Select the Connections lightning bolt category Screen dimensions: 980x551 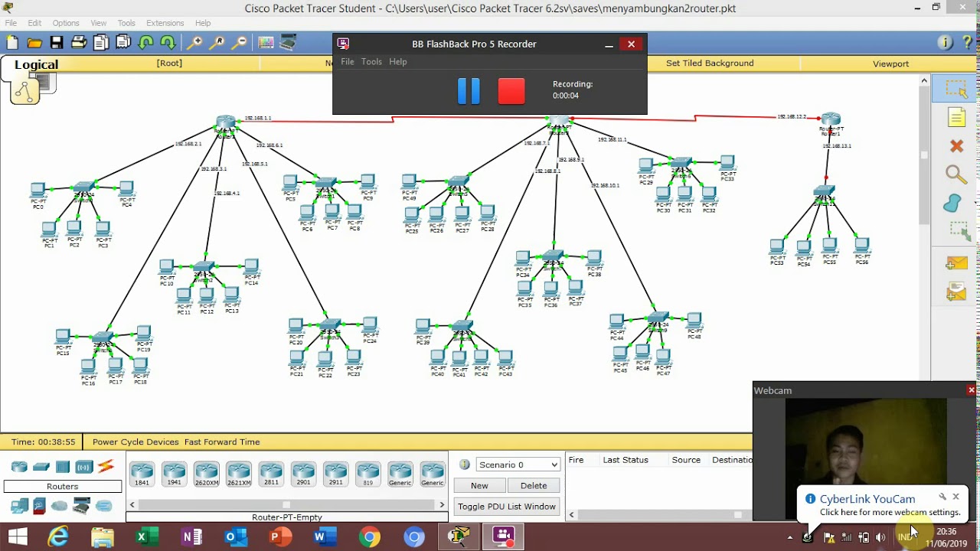(x=105, y=466)
